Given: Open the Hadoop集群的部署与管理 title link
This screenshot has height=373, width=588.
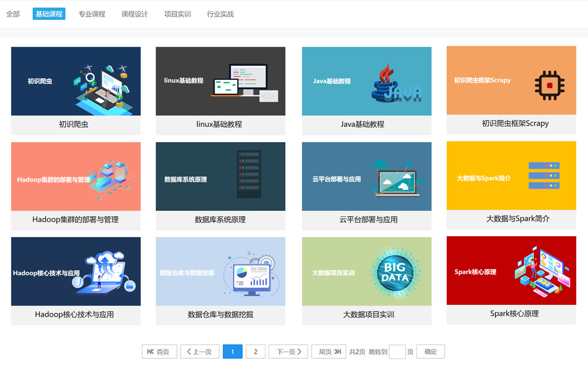Looking at the screenshot, I should coord(76,220).
